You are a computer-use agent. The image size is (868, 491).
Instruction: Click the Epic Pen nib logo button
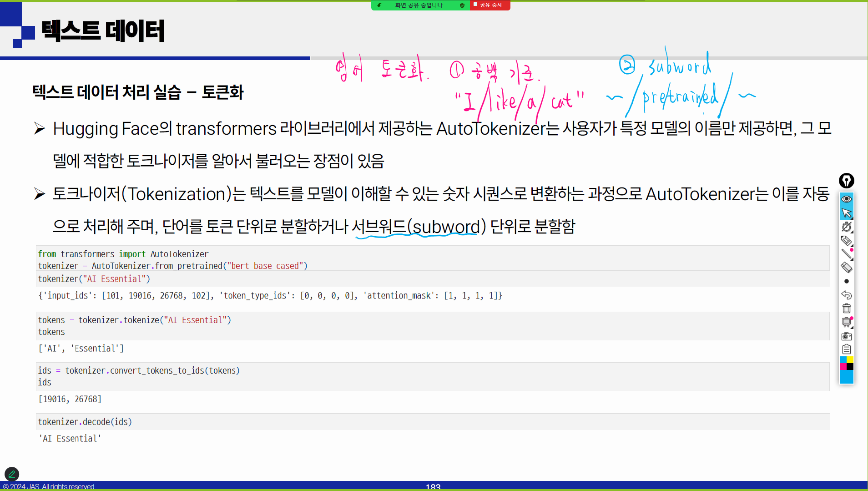point(846,181)
